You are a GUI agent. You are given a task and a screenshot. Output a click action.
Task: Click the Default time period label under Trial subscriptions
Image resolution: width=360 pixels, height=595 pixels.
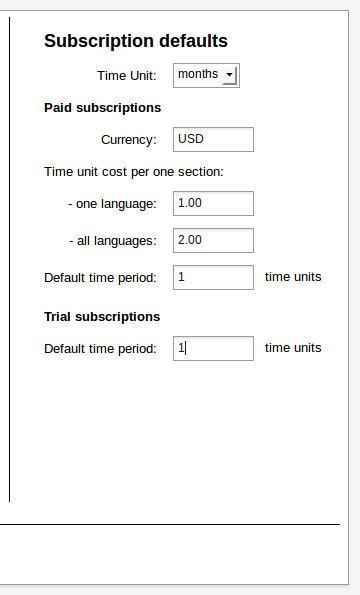(100, 349)
